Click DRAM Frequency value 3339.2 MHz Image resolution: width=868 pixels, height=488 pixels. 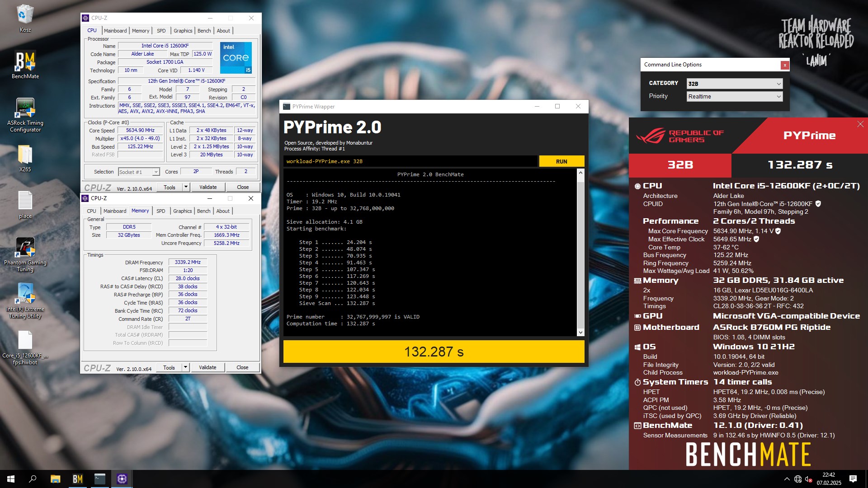[x=188, y=262]
